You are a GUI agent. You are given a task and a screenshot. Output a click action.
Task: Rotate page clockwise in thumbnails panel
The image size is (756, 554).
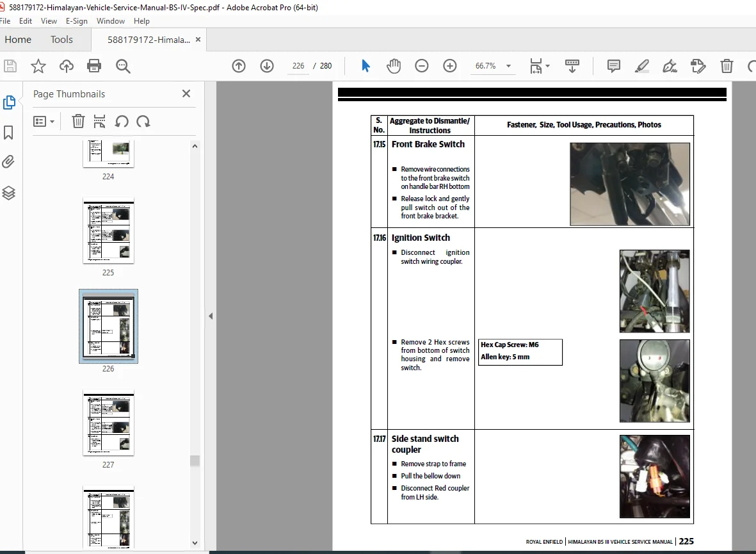(143, 121)
